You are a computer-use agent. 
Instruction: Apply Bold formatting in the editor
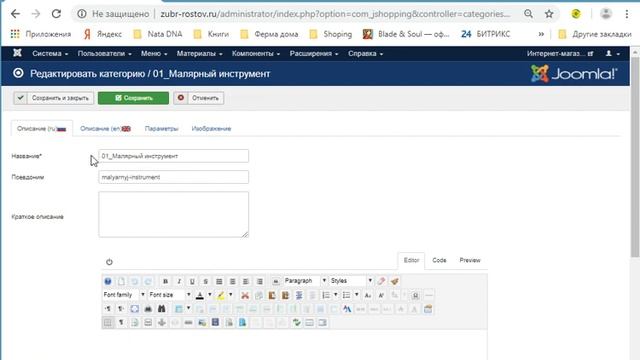tap(165, 281)
